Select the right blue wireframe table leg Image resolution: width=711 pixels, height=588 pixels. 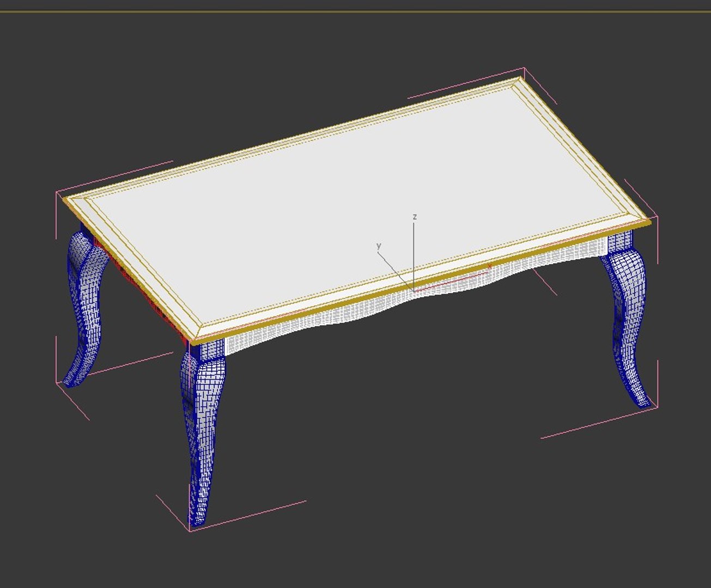click(x=627, y=318)
